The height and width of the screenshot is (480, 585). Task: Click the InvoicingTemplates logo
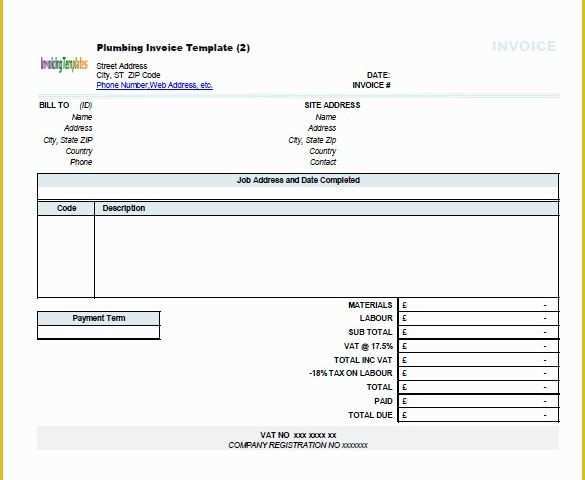pos(64,64)
